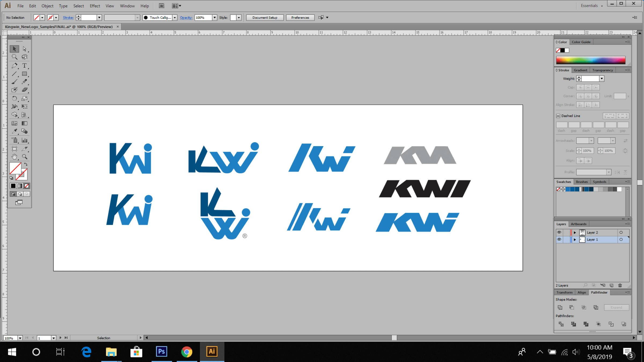644x362 pixels.
Task: Open the Object menu
Action: coord(47,6)
